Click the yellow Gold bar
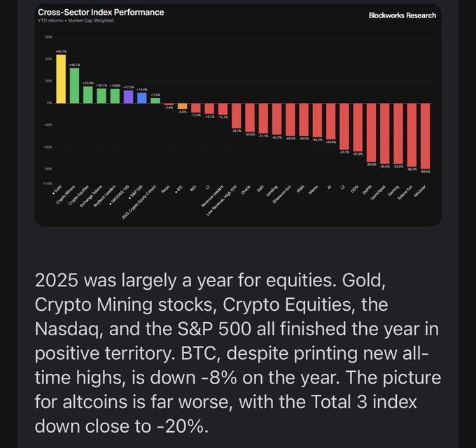The height and width of the screenshot is (448, 476). [61, 79]
